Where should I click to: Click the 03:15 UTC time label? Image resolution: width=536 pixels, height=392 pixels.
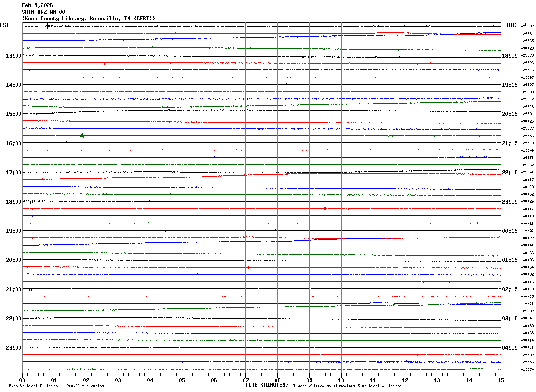510,319
